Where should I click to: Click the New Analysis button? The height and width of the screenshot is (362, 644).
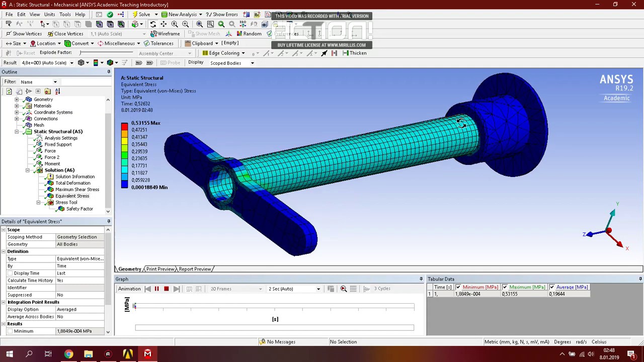(x=179, y=15)
